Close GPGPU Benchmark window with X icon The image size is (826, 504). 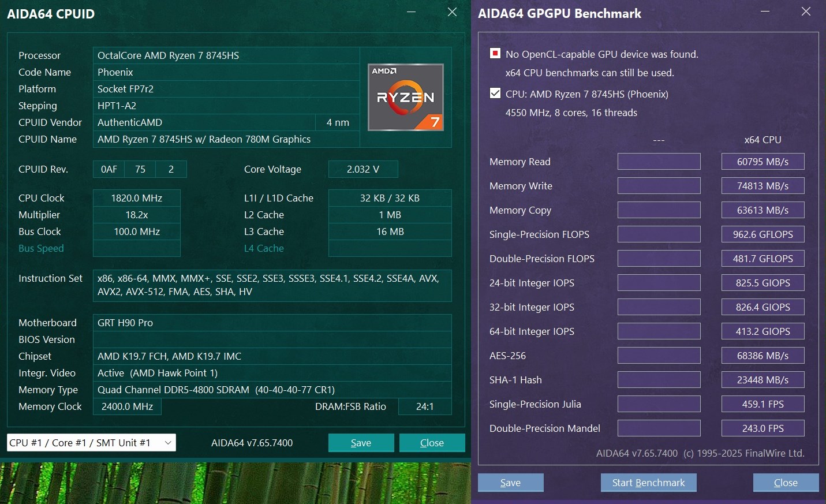(x=806, y=12)
